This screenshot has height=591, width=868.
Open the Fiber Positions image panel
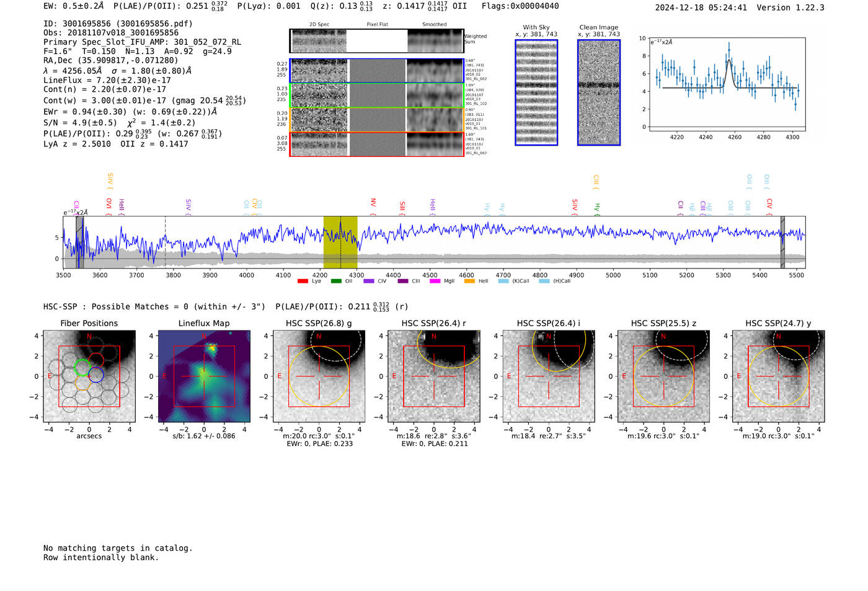click(x=89, y=376)
